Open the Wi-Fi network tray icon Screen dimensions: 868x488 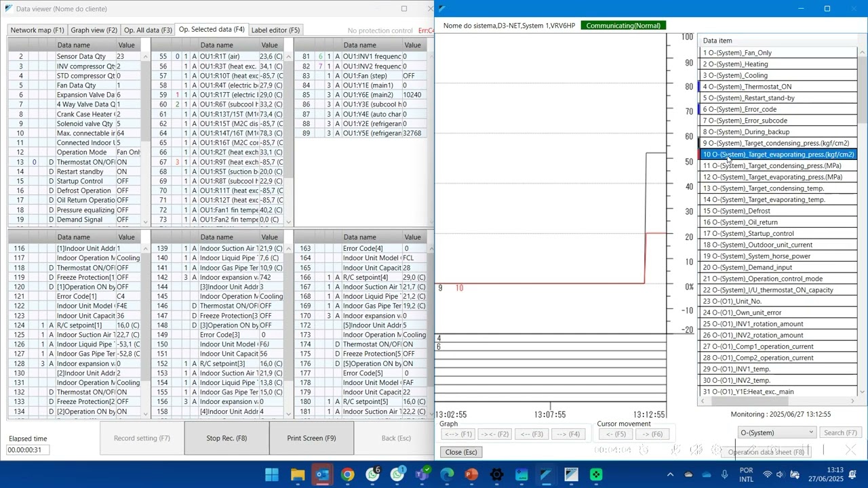768,474
